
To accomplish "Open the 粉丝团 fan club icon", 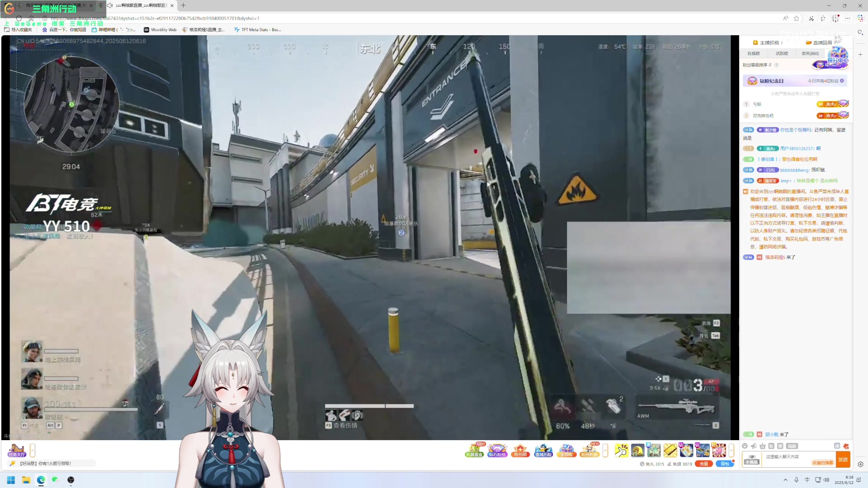I will coord(520,450).
